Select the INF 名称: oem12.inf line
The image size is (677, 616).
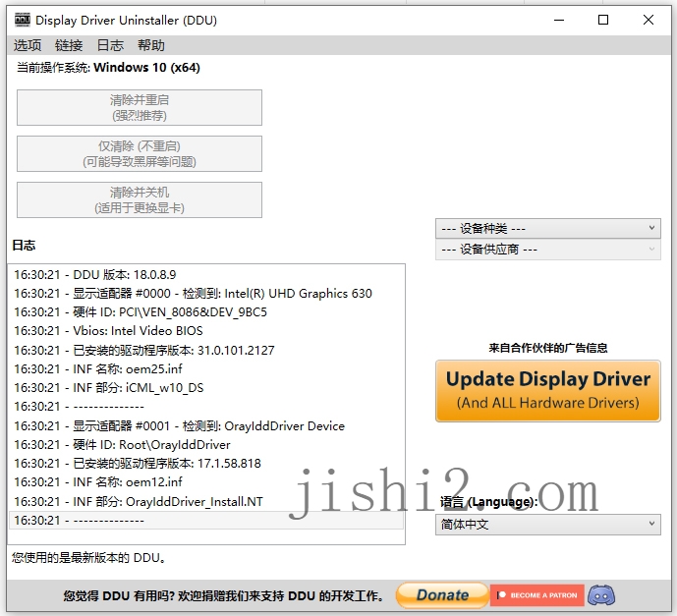click(x=206, y=482)
